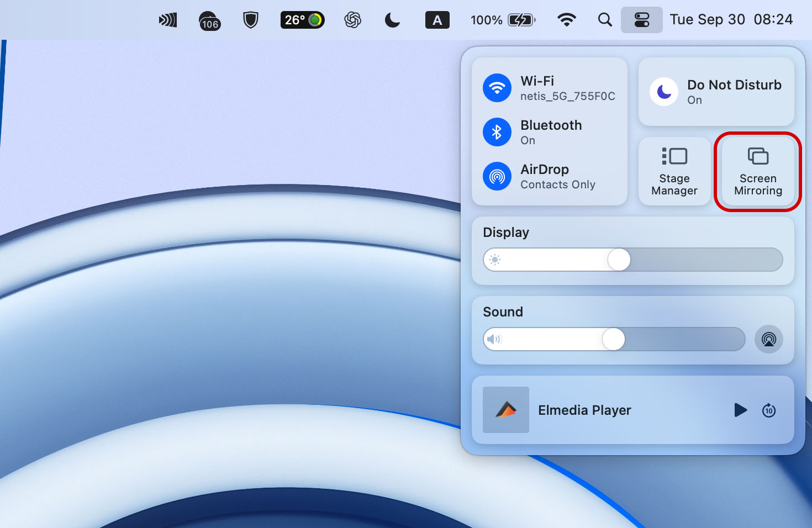This screenshot has width=812, height=528.
Task: Open Spotlight search magnifier in menu bar
Action: coord(605,20)
